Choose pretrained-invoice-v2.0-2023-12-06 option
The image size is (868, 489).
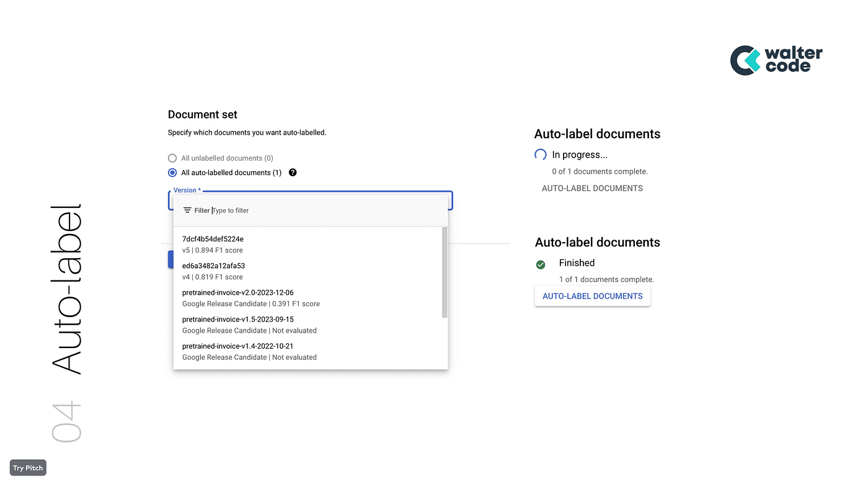click(x=237, y=292)
